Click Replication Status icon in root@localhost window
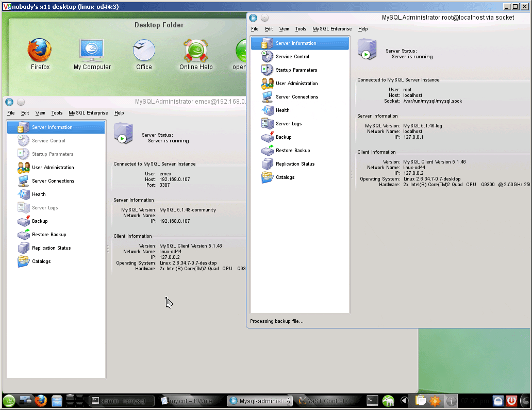Screen dimensions: 532x410 pyautogui.click(x=267, y=163)
